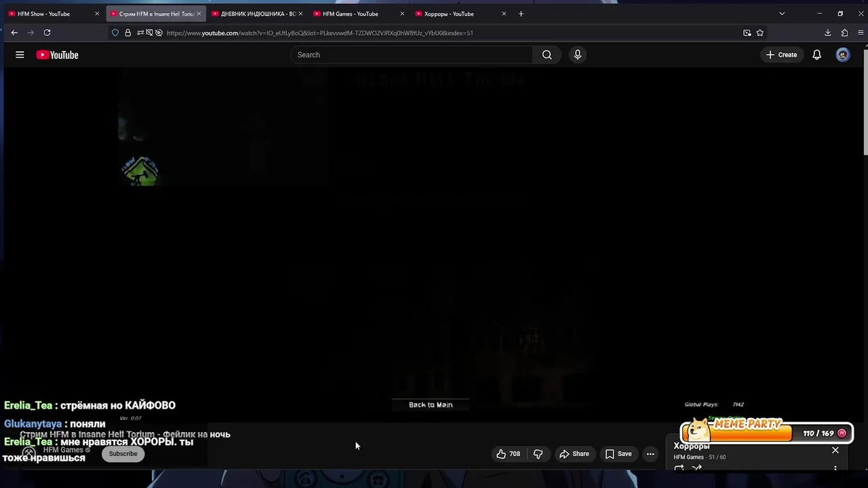Like the video with 708 likes

pos(508,453)
